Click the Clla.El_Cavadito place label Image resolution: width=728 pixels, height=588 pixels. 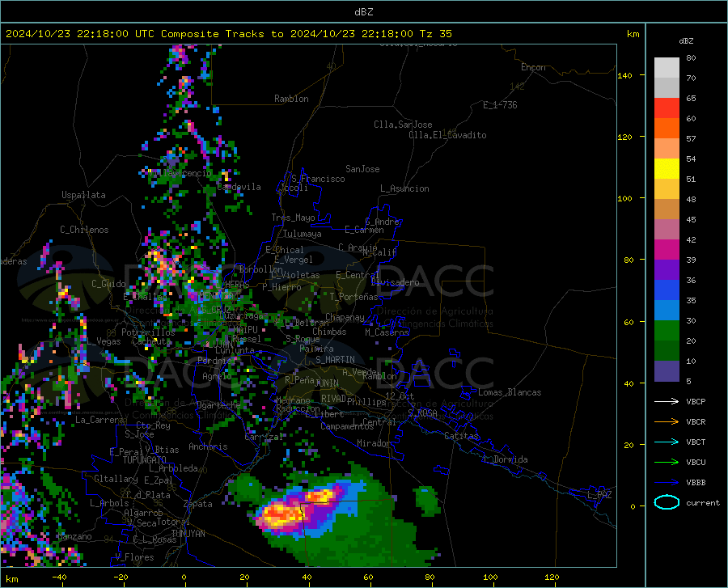(447, 135)
